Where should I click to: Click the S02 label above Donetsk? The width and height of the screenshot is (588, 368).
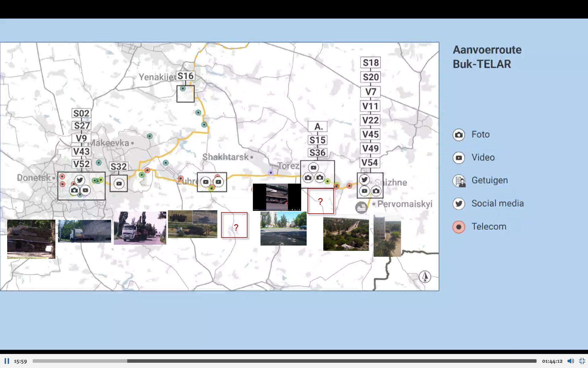point(81,113)
